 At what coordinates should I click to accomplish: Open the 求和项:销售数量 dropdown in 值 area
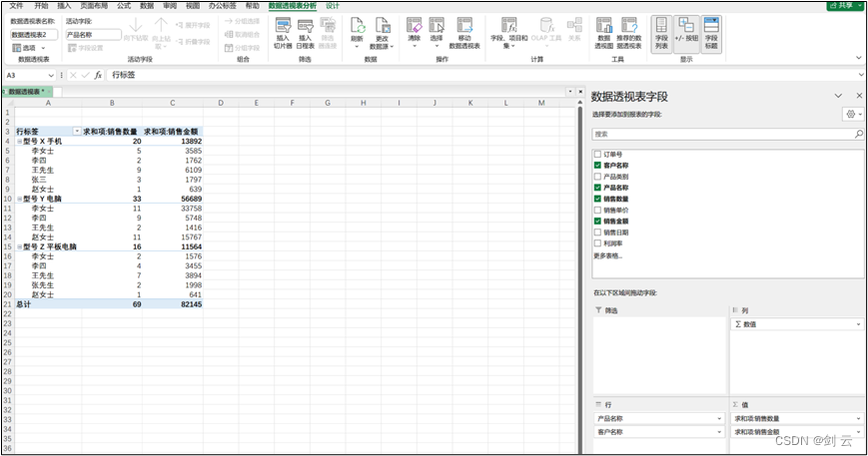tap(858, 418)
